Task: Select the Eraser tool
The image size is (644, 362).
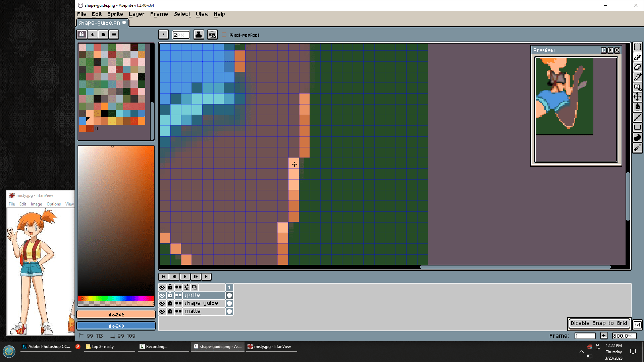Action: [637, 67]
